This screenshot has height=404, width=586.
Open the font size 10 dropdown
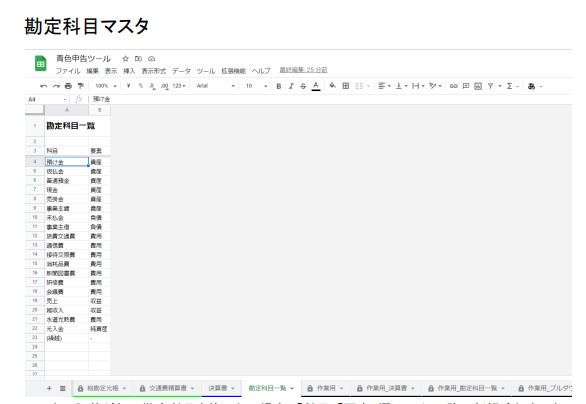click(x=256, y=86)
